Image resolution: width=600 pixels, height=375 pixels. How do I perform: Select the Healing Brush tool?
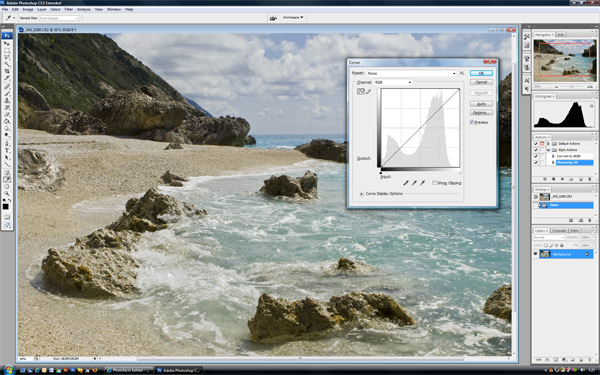7,86
